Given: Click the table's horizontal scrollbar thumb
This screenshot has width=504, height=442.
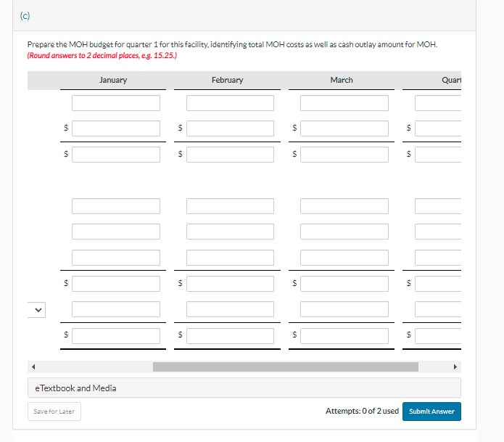Looking at the screenshot, I should pos(286,367).
